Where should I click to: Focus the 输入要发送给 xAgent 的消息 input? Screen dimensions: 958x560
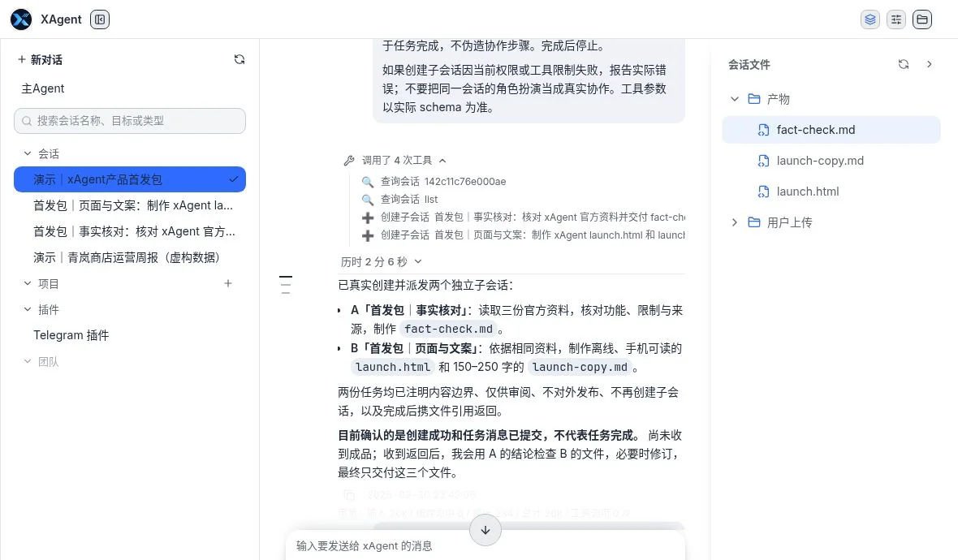[x=485, y=546]
